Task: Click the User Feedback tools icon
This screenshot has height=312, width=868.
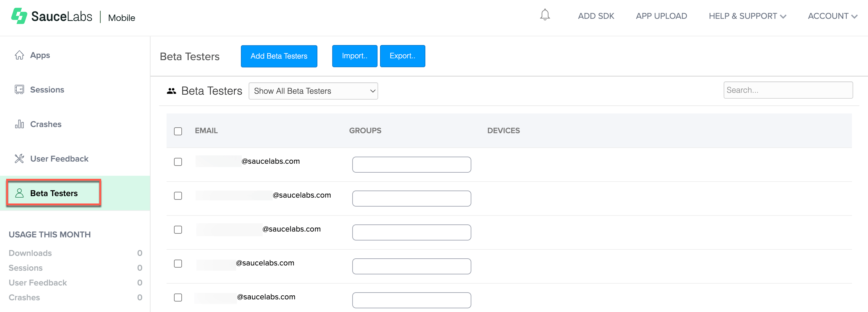Action: coord(19,158)
